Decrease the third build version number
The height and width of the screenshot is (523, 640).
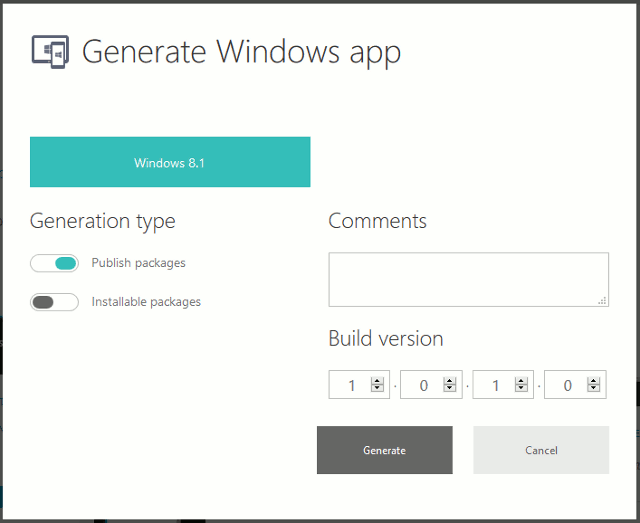(x=521, y=388)
